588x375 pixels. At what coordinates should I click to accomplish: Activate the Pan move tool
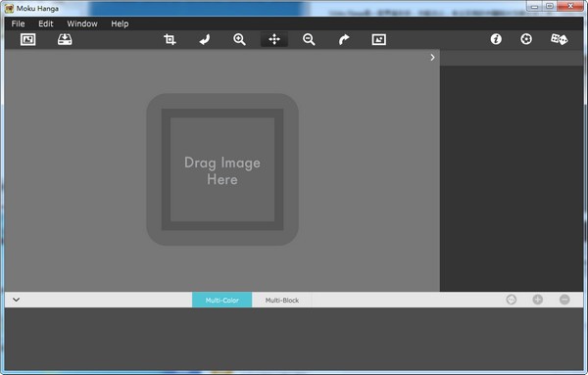pos(274,39)
